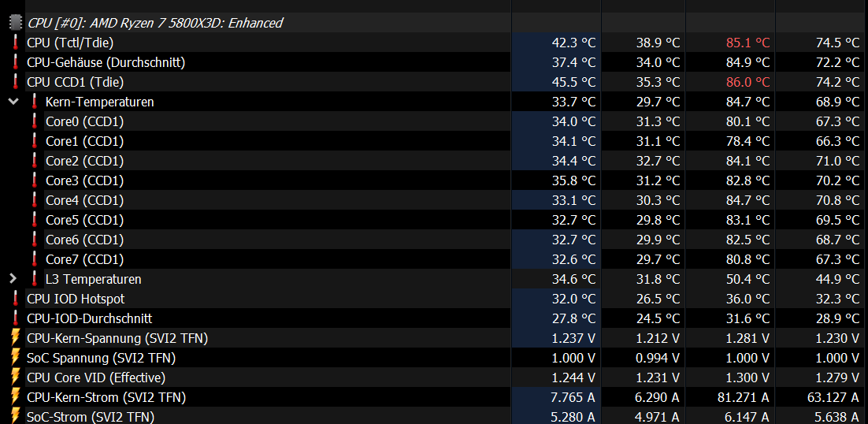Click thermometer icon next to CPU IOD Hotspot
The width and height of the screenshot is (868, 424).
(x=16, y=299)
